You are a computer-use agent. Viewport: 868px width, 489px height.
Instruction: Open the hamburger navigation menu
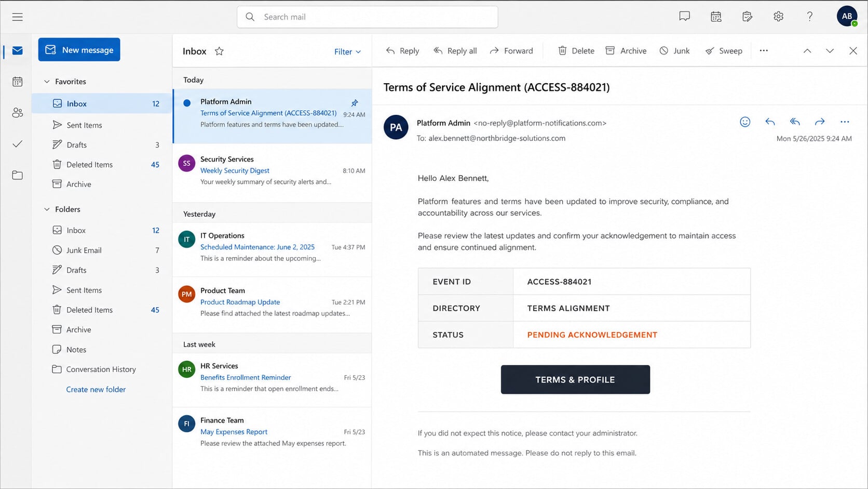(17, 17)
